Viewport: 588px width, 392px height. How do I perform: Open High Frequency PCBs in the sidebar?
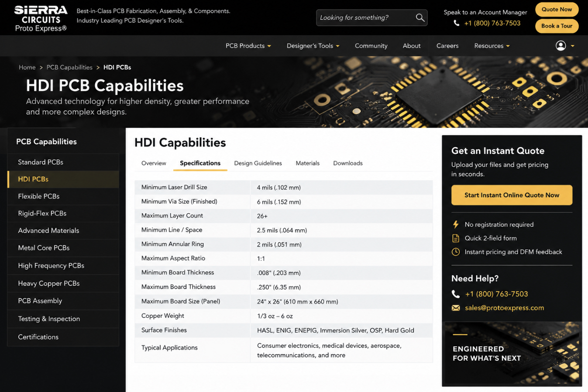click(x=63, y=266)
